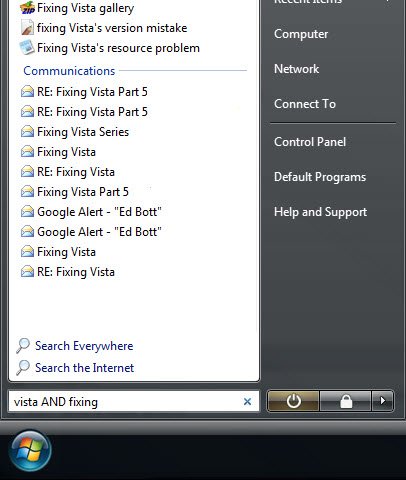Open Help and Support

click(320, 212)
